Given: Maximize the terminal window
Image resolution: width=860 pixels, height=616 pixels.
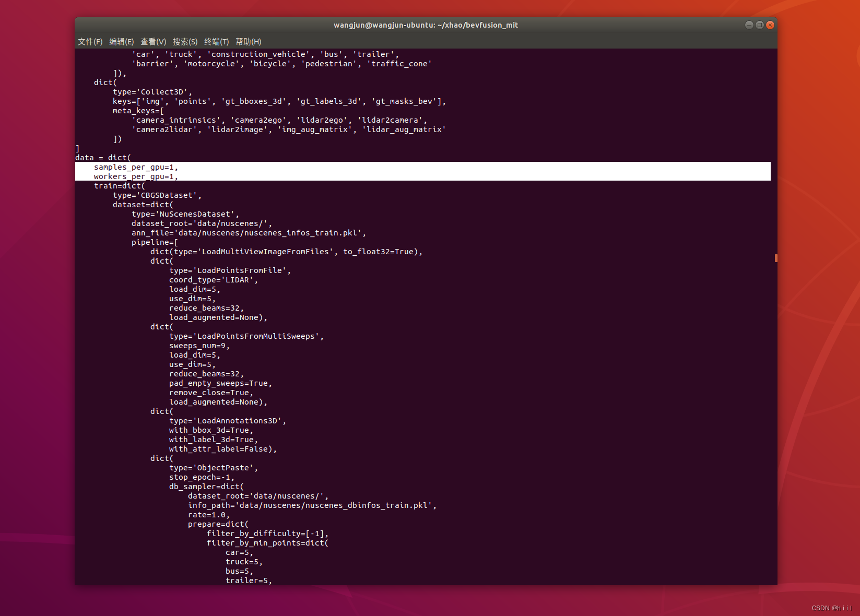Looking at the screenshot, I should [x=760, y=25].
